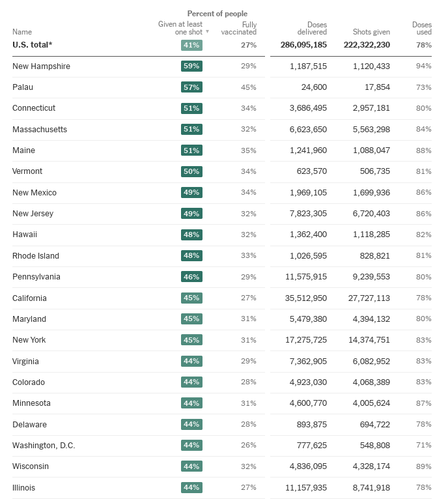Click the Massachusetts state name

tap(40, 130)
